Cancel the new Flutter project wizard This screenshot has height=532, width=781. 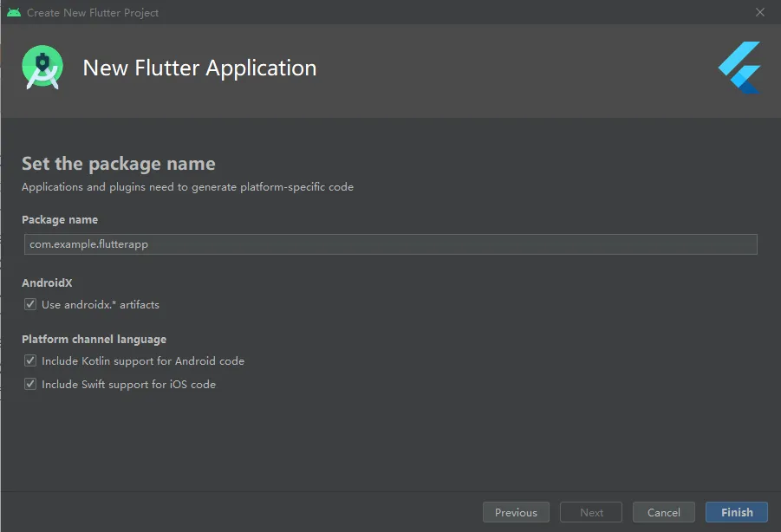pyautogui.click(x=664, y=513)
